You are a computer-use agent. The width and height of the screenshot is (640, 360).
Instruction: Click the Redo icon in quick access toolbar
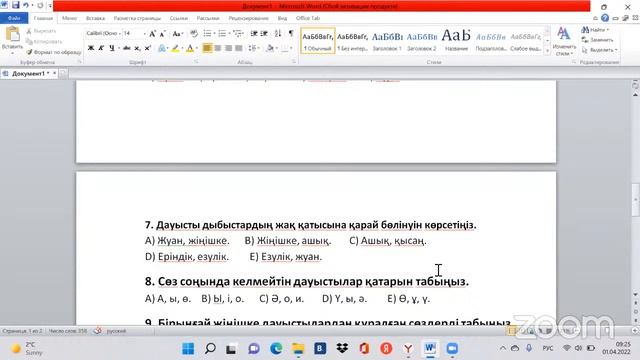(40, 5)
